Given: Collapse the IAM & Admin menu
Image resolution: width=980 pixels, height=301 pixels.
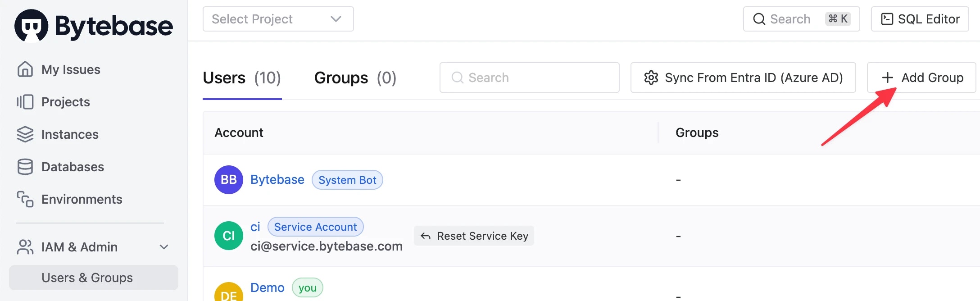Looking at the screenshot, I should click(x=163, y=247).
